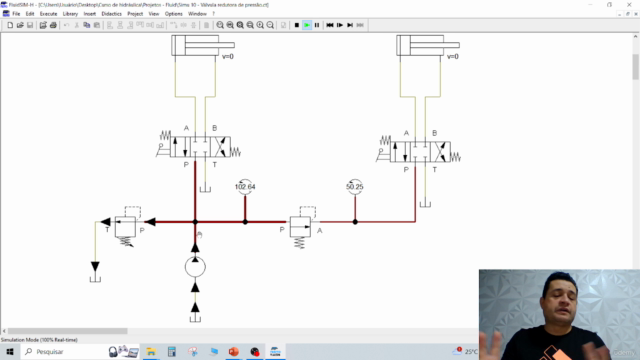Open the Library menu

pos(70,14)
